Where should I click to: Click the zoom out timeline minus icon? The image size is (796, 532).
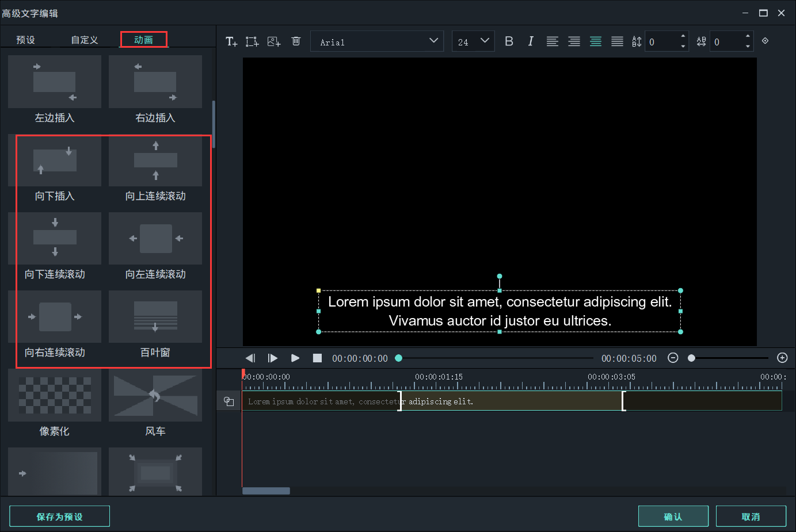point(673,358)
